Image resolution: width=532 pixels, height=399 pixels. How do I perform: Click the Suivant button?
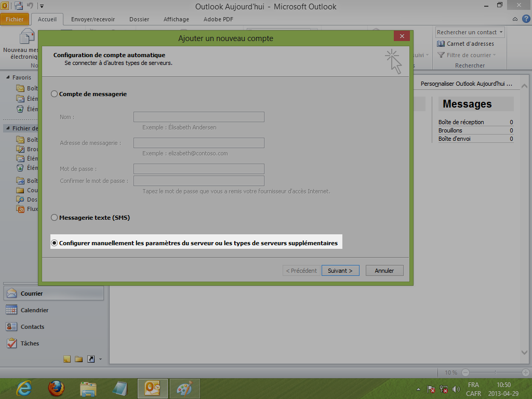(340, 270)
